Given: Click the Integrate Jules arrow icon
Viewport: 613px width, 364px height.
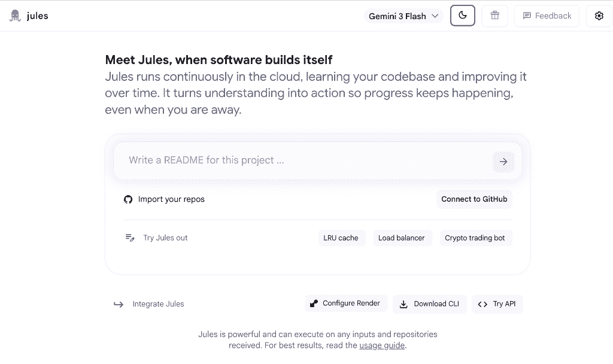Looking at the screenshot, I should click(119, 304).
